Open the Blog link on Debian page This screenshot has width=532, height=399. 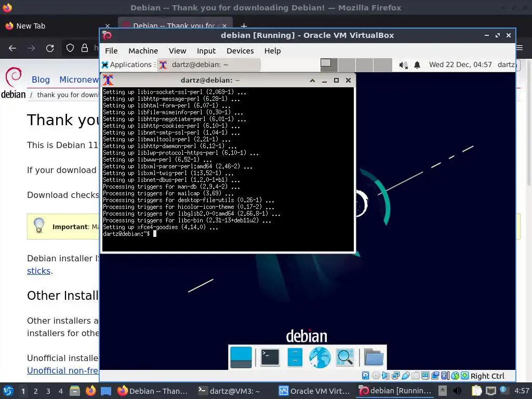tap(41, 79)
